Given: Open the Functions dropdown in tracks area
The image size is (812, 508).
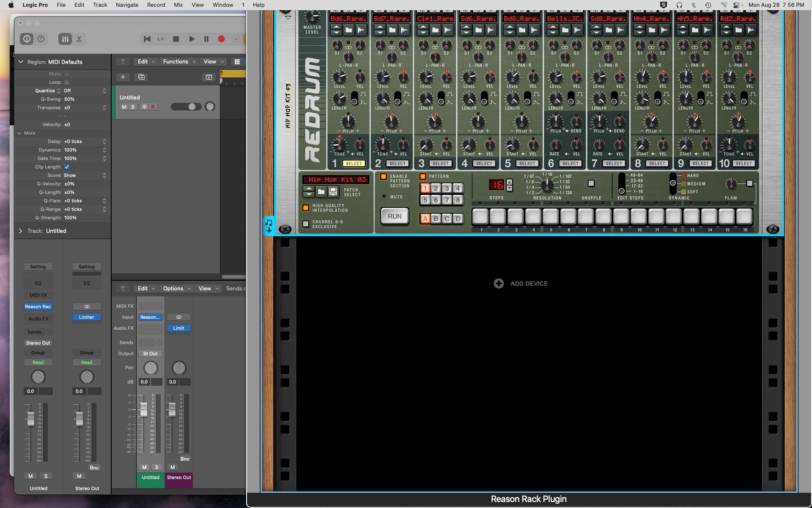Looking at the screenshot, I should (179, 62).
